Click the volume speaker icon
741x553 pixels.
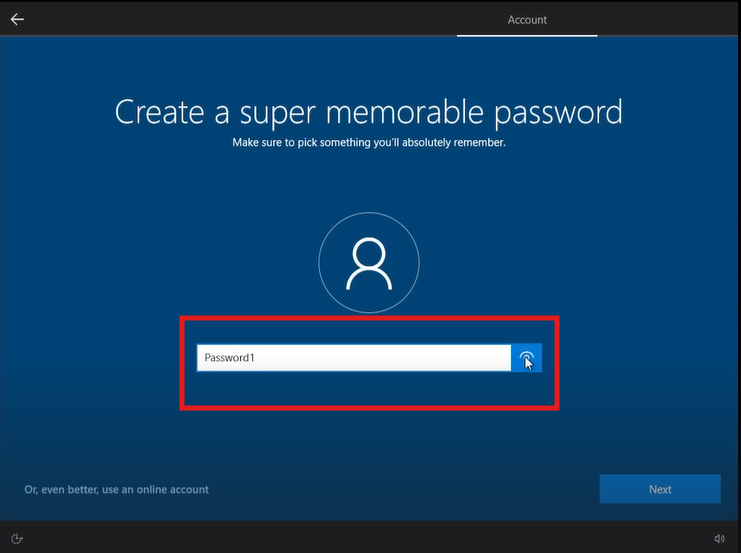(x=719, y=538)
